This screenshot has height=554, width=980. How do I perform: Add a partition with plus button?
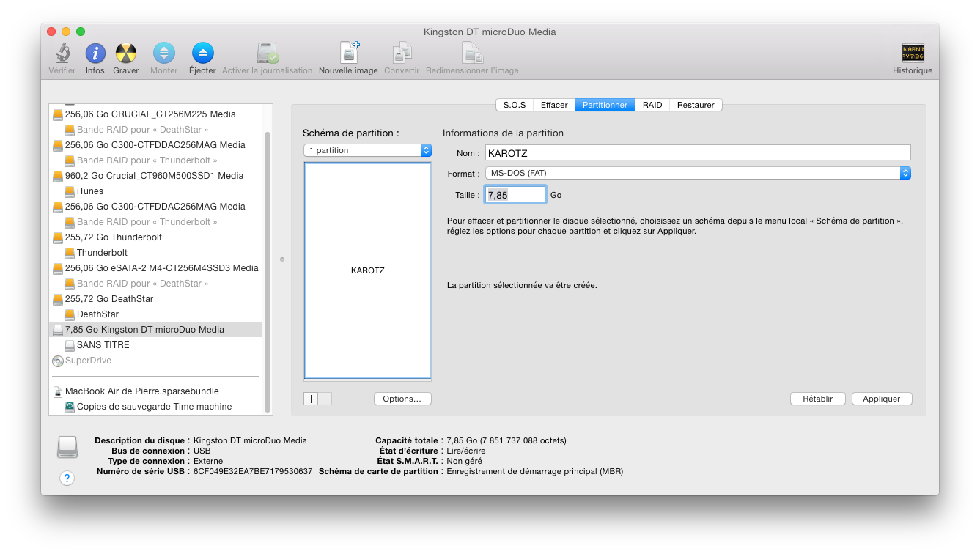311,399
